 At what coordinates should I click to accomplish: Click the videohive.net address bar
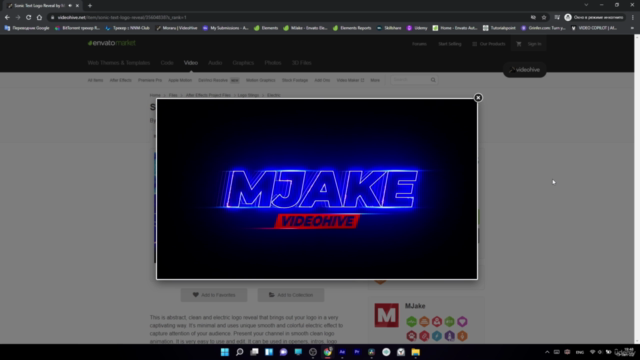coord(286,18)
